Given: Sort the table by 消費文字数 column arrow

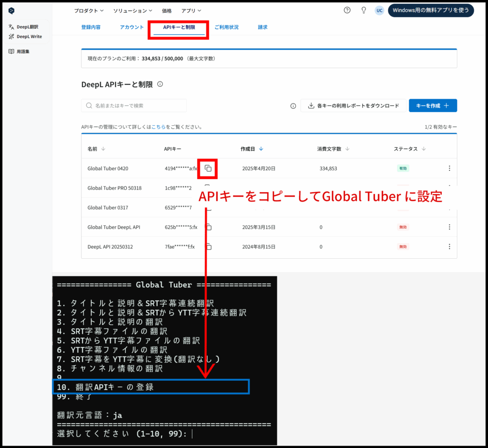Looking at the screenshot, I should (x=347, y=149).
